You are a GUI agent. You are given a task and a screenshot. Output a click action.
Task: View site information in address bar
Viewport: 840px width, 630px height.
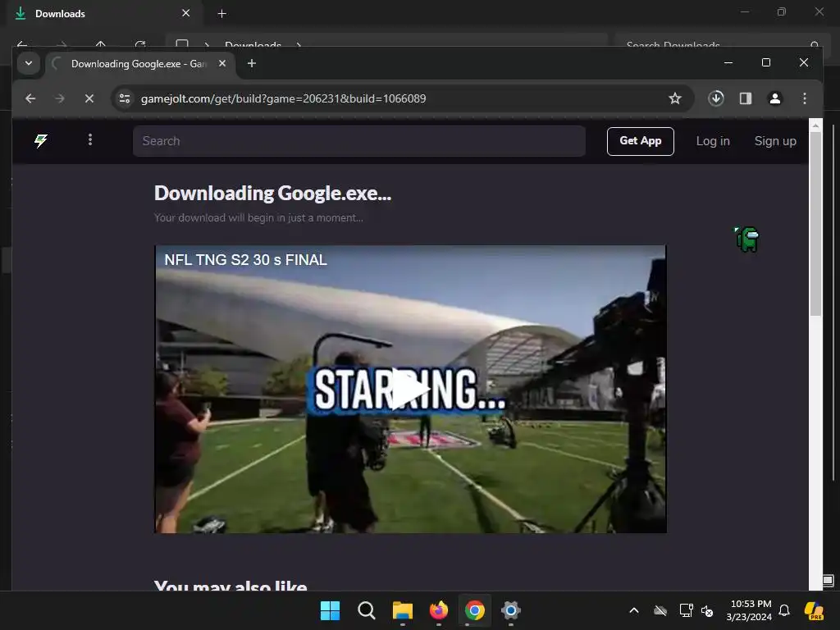(x=125, y=98)
